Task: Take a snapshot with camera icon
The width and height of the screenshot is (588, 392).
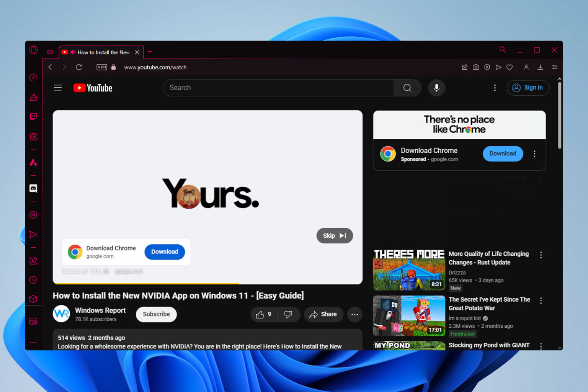Action: click(x=476, y=67)
